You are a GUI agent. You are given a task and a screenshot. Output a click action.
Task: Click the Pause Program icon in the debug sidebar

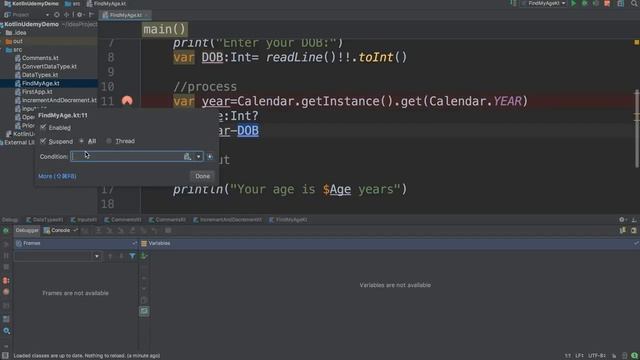click(x=6, y=256)
